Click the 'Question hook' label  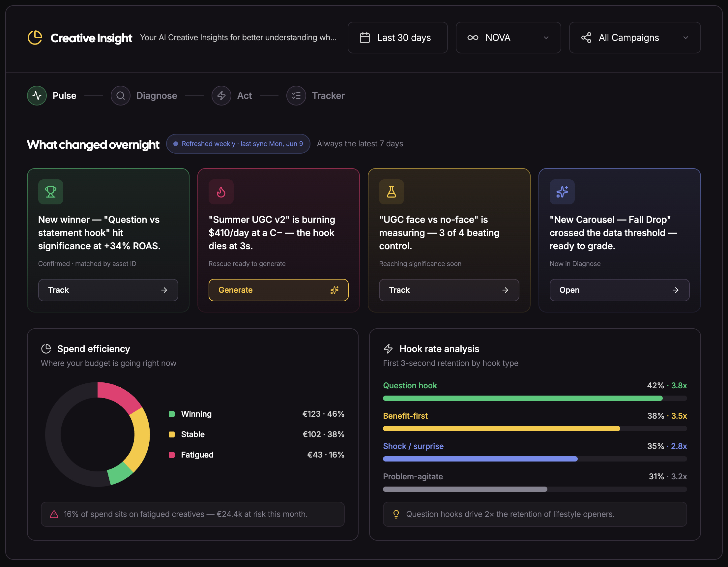[410, 385]
